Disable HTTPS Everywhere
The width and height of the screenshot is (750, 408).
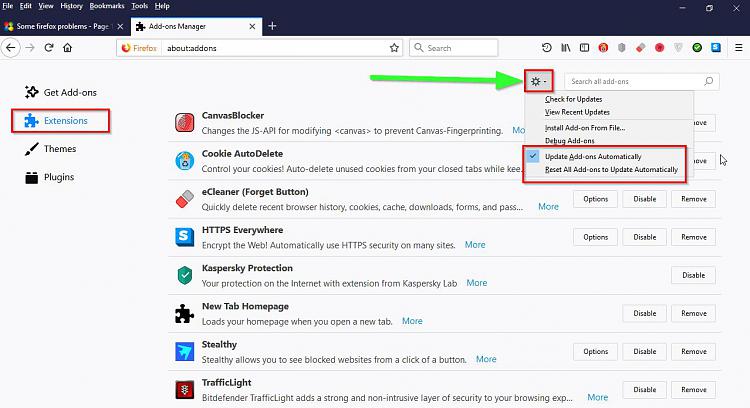tap(644, 237)
